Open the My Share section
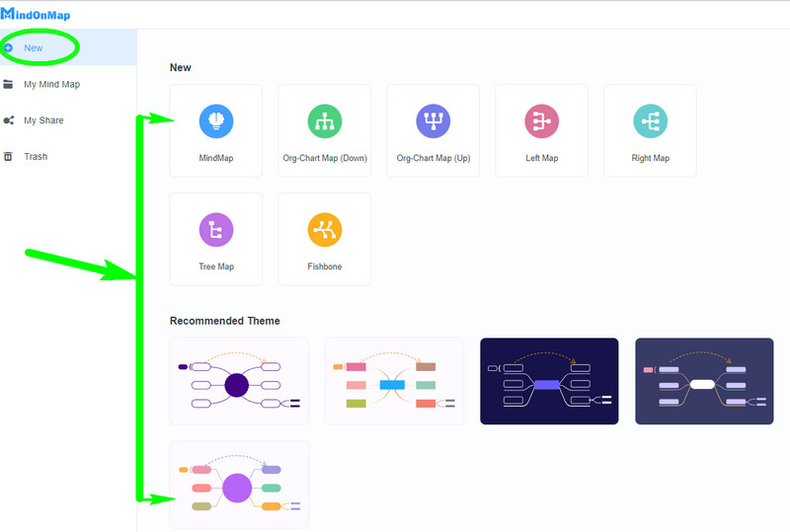The height and width of the screenshot is (532, 790). click(43, 120)
